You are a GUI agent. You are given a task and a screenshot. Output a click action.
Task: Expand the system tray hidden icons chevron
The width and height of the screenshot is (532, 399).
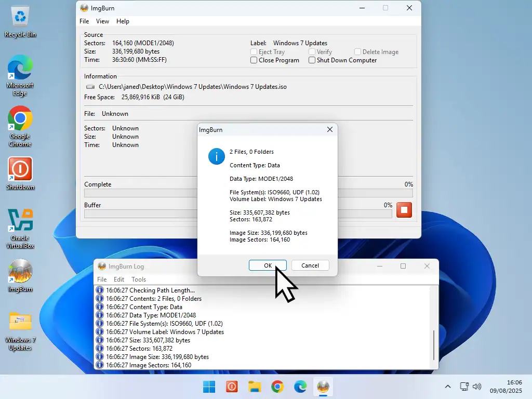447,387
